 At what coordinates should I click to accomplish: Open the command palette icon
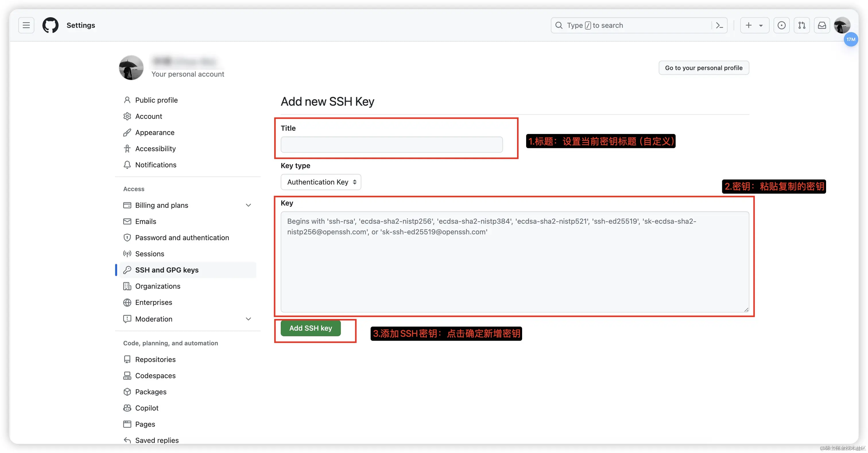pyautogui.click(x=719, y=25)
